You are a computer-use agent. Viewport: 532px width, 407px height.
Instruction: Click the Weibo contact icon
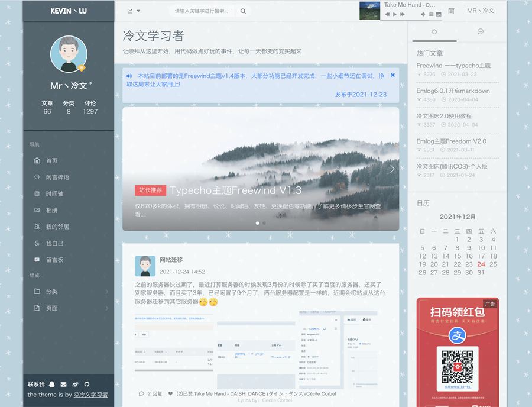[75, 385]
